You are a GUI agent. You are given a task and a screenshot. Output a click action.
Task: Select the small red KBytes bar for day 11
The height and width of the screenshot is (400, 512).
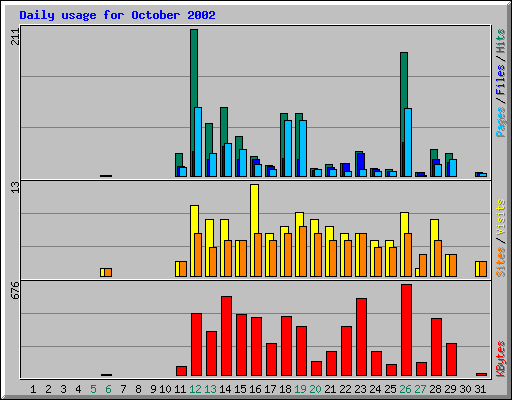pos(181,371)
